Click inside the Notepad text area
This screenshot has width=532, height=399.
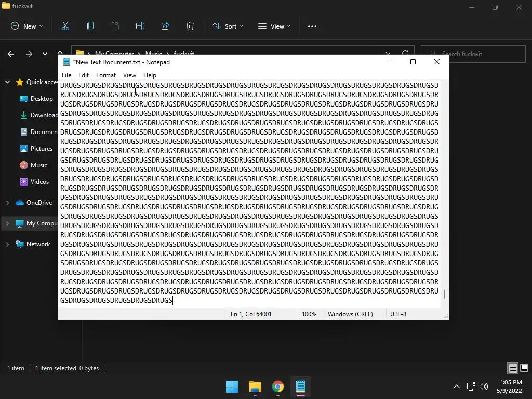click(249, 193)
